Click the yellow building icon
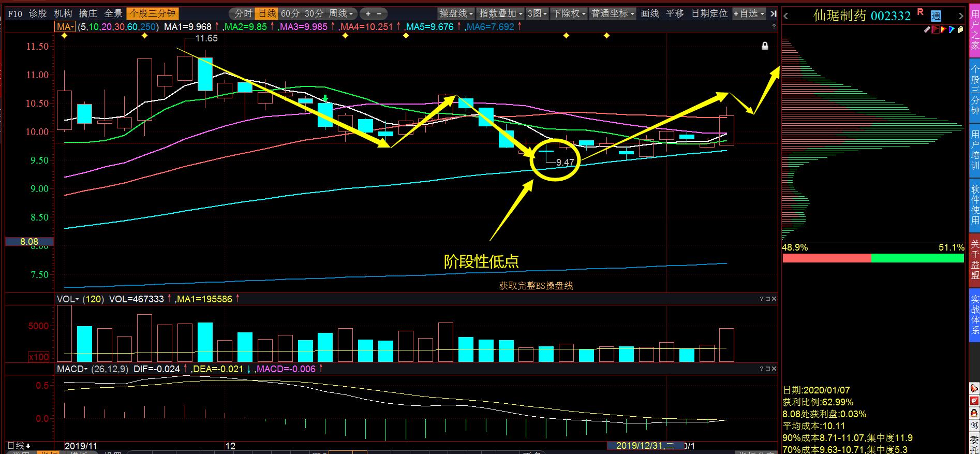The image size is (980, 454). click(x=960, y=30)
